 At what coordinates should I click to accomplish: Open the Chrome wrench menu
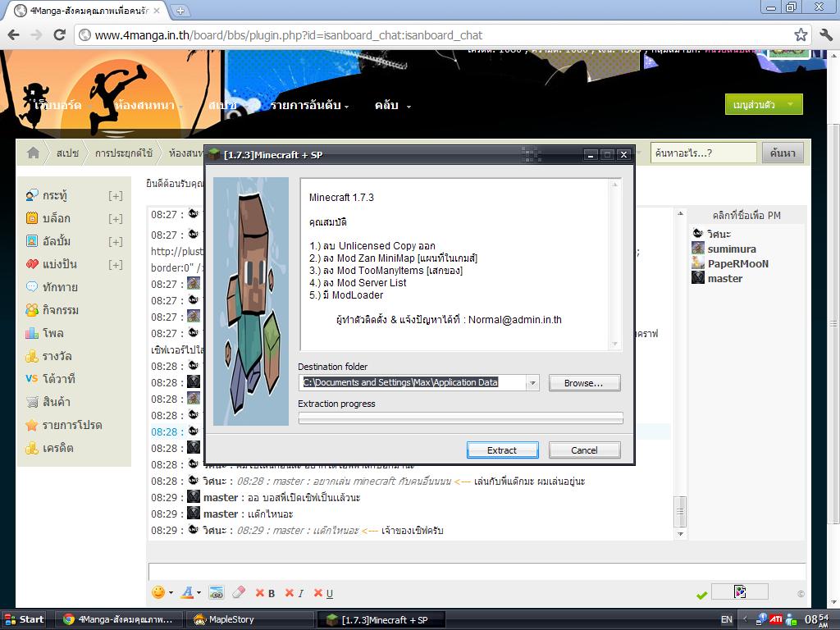[x=825, y=35]
